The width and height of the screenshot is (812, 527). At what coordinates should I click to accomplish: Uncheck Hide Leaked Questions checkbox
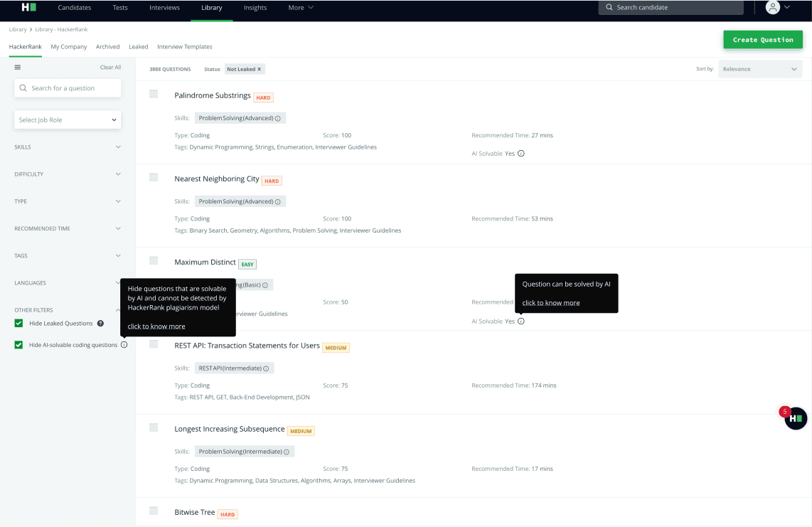[x=18, y=324]
